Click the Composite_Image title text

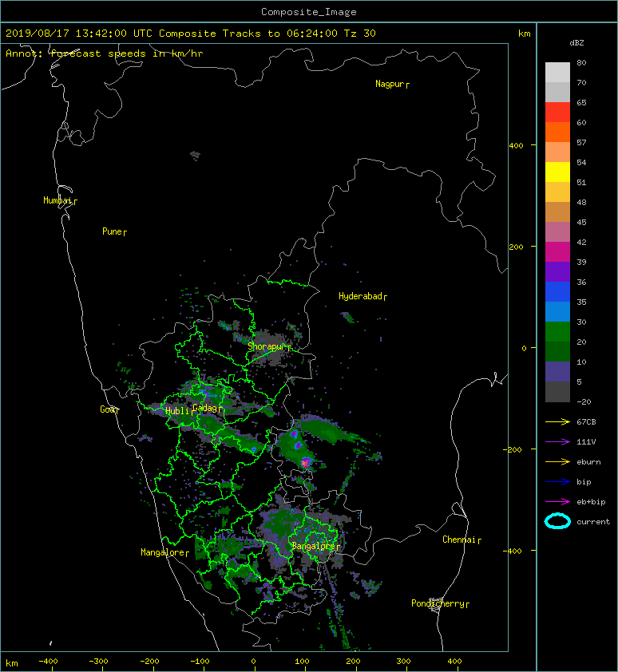[309, 12]
